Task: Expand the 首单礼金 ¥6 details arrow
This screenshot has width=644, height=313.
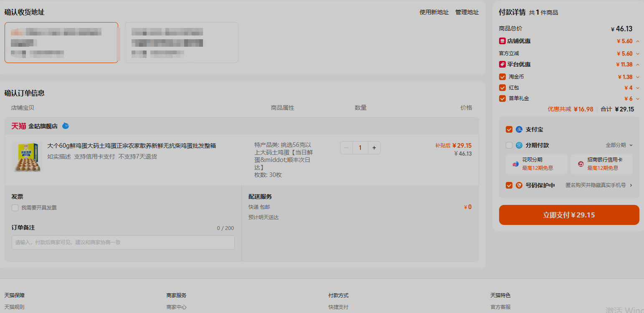Action: (x=638, y=99)
